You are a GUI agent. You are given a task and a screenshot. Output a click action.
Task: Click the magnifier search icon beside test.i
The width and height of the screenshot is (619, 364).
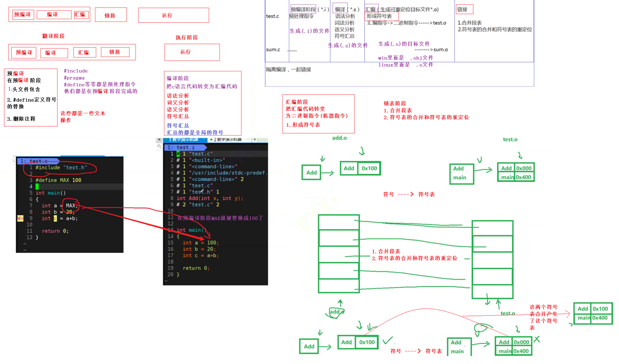click(159, 147)
